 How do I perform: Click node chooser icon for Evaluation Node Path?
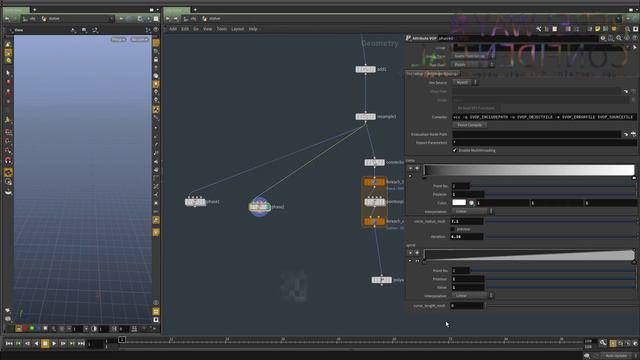633,134
